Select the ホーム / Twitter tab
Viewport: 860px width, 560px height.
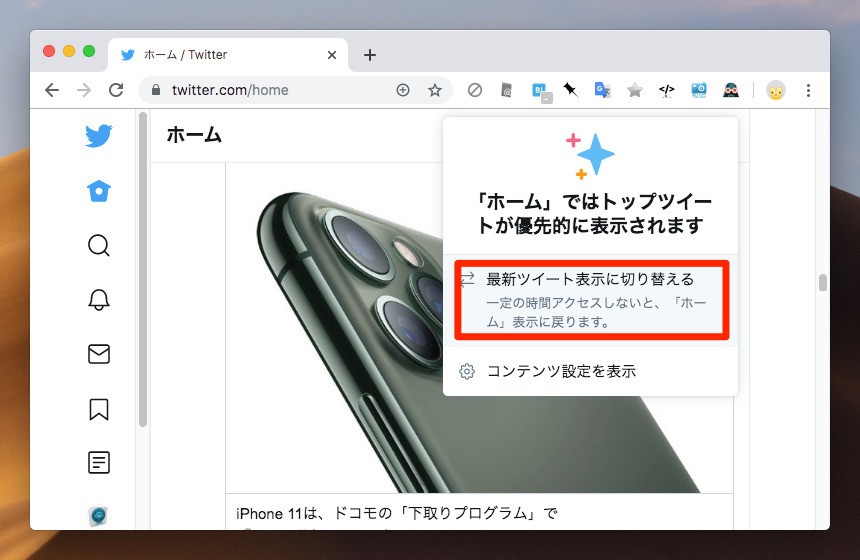pyautogui.click(x=228, y=55)
